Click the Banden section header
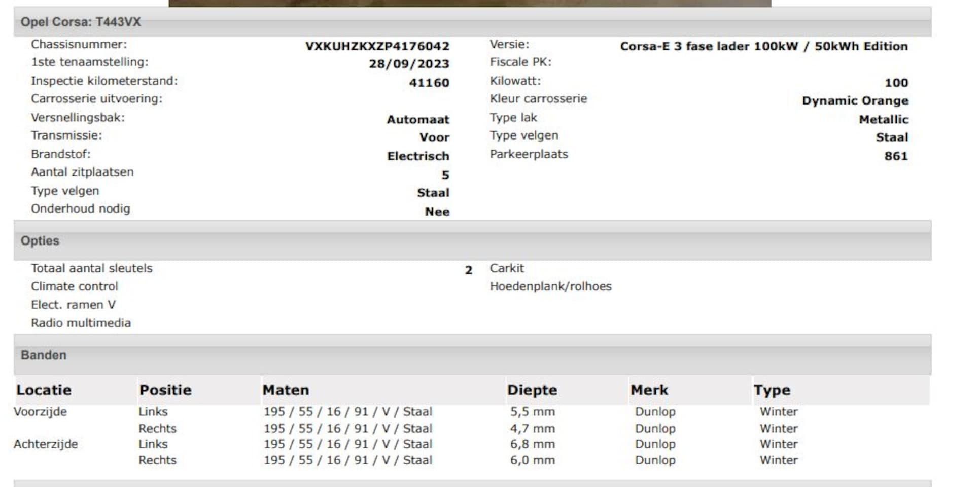The height and width of the screenshot is (487, 980). tap(43, 355)
